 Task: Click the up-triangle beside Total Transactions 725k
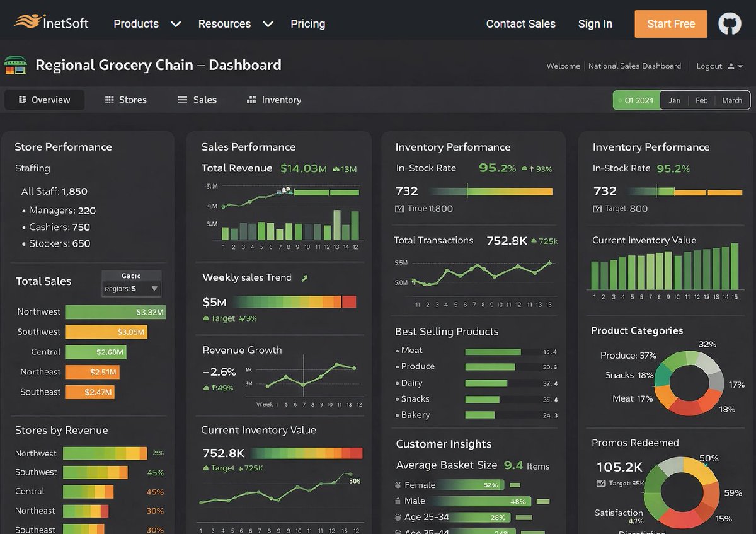click(534, 241)
